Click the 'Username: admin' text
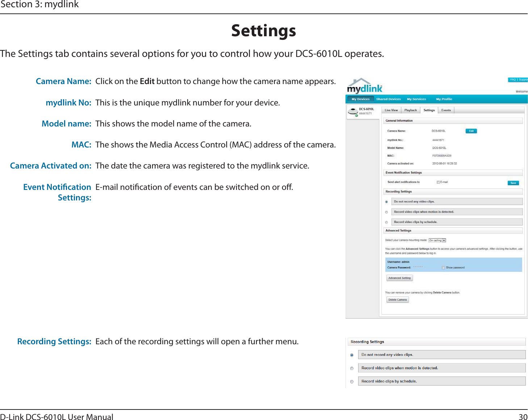528x420 pixels. [x=398, y=262]
